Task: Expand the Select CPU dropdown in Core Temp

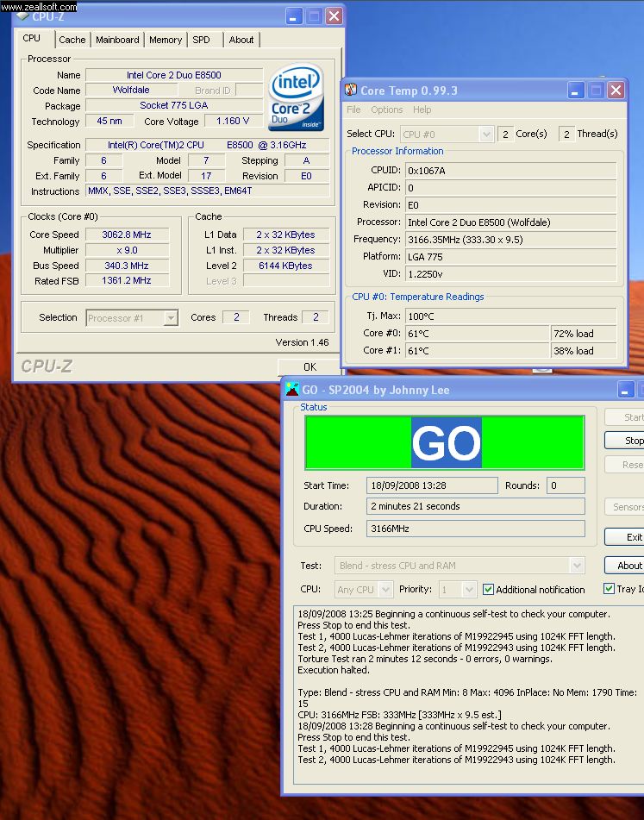Action: 486,134
